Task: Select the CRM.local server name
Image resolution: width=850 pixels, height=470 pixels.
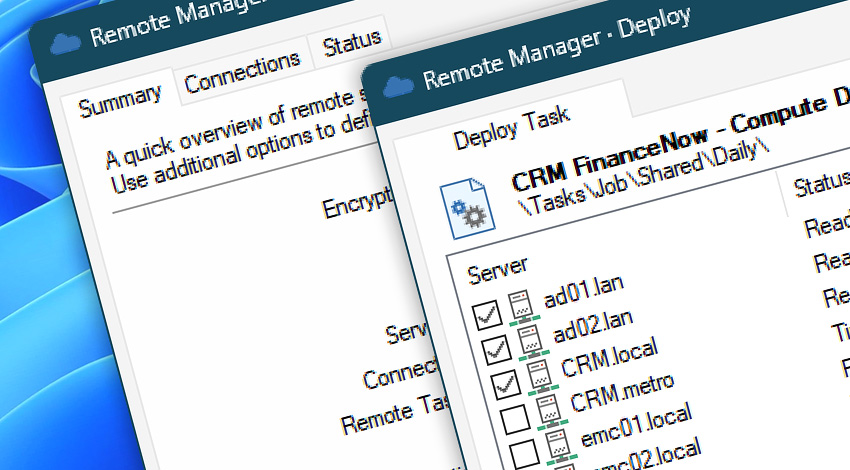Action: coord(609,357)
